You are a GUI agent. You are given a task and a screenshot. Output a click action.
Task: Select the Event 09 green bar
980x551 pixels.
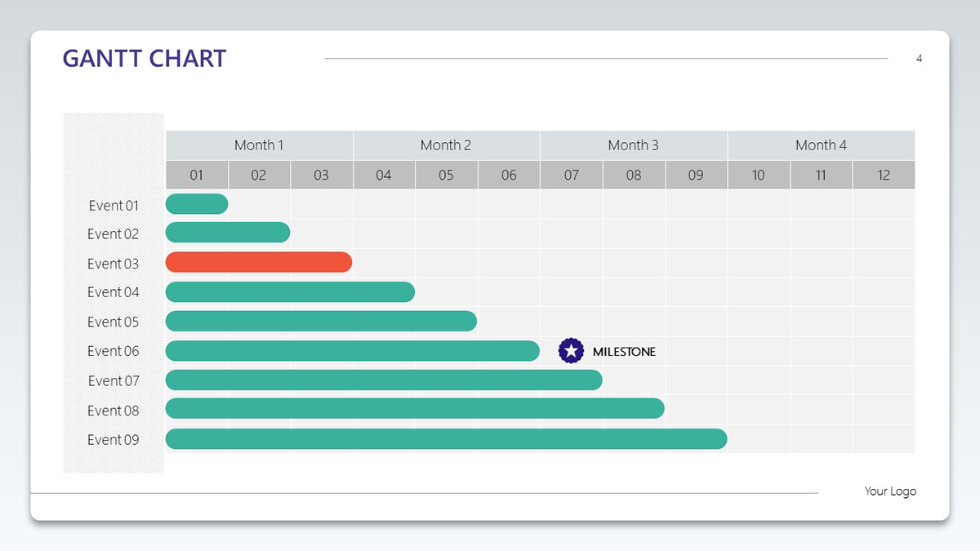(x=447, y=438)
